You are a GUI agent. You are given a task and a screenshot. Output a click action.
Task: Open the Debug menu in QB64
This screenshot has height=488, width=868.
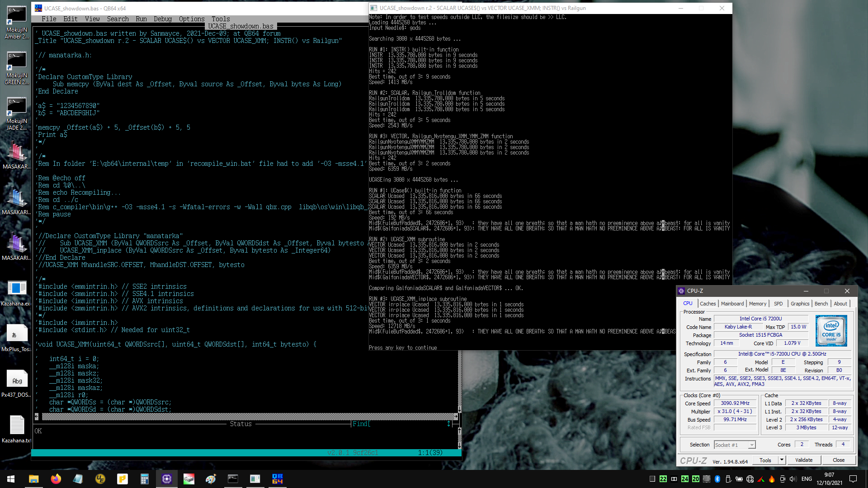click(x=163, y=19)
